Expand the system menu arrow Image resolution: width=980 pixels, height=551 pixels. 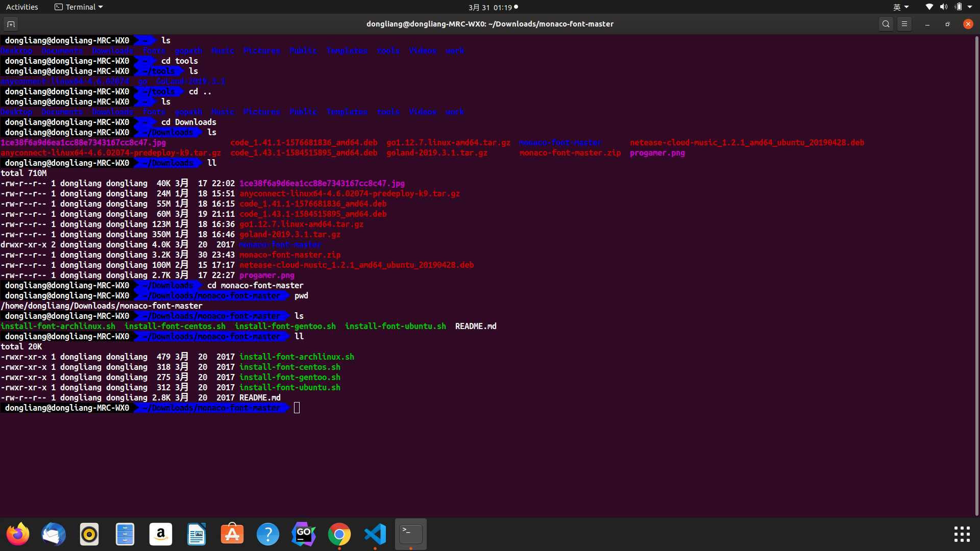coord(970,7)
